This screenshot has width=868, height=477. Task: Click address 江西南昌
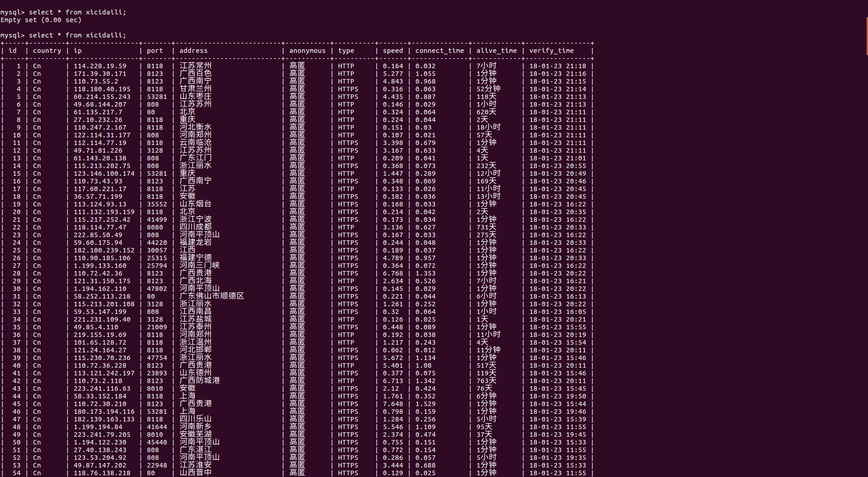click(x=196, y=312)
